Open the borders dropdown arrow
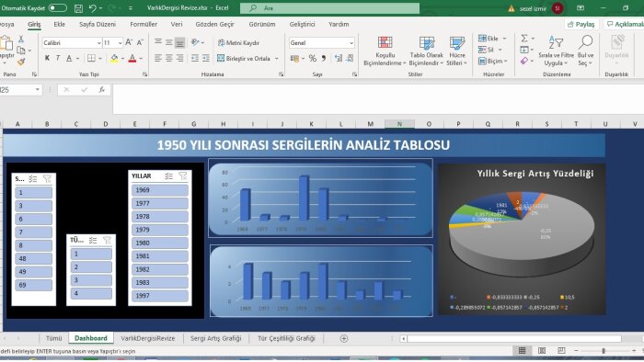Image resolution: width=644 pixels, height=362 pixels. 100,59
